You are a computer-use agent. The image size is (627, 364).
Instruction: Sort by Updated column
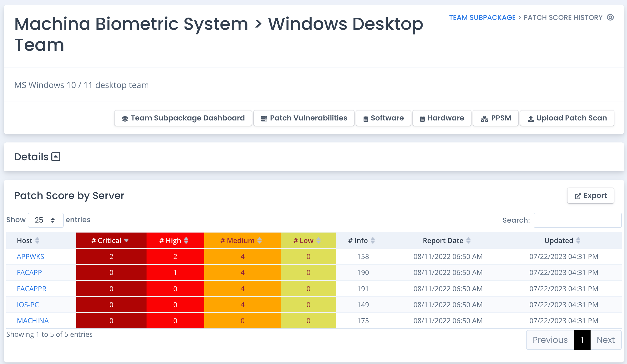point(564,240)
